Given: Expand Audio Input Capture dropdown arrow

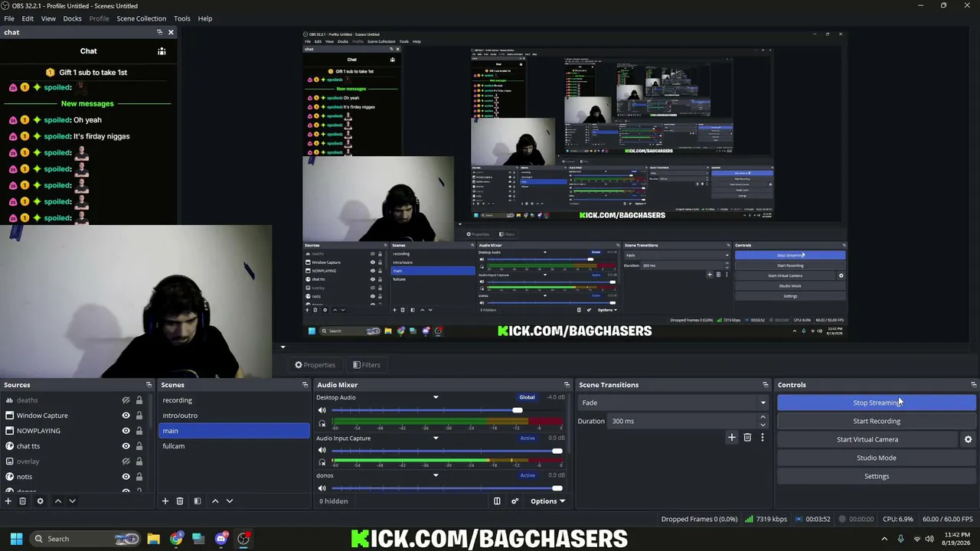Looking at the screenshot, I should tap(436, 439).
